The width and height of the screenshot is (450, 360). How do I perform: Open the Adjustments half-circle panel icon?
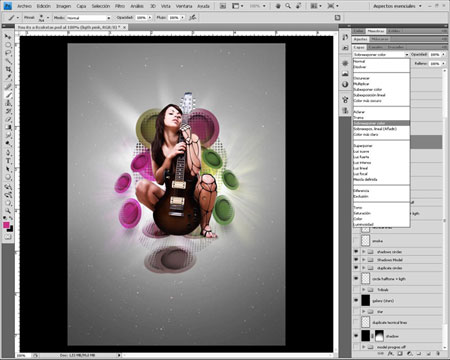tap(345, 84)
